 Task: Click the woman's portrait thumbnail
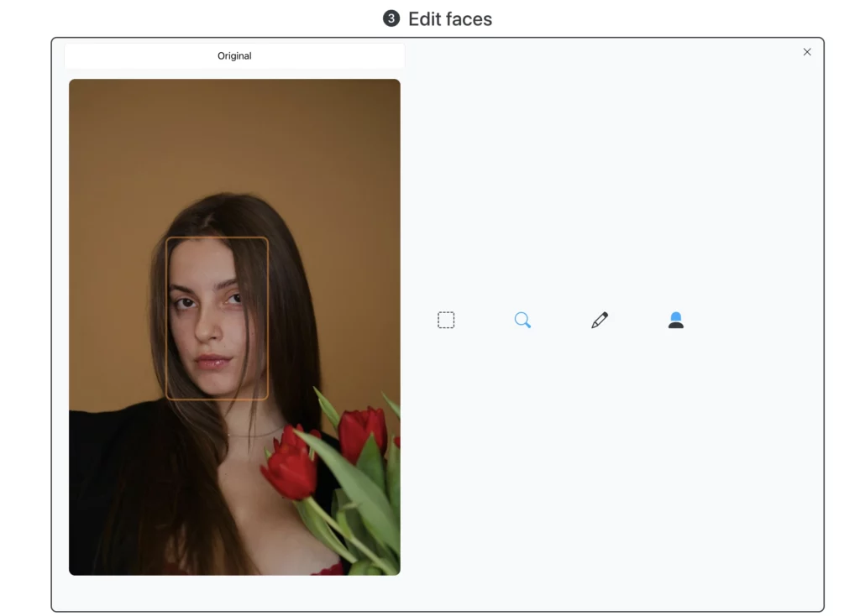tap(235, 326)
